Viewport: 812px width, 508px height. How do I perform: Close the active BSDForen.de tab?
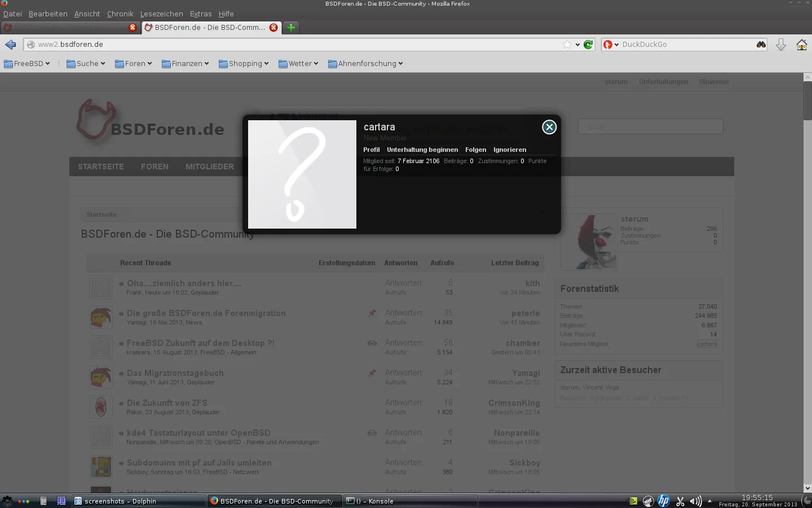[273, 27]
